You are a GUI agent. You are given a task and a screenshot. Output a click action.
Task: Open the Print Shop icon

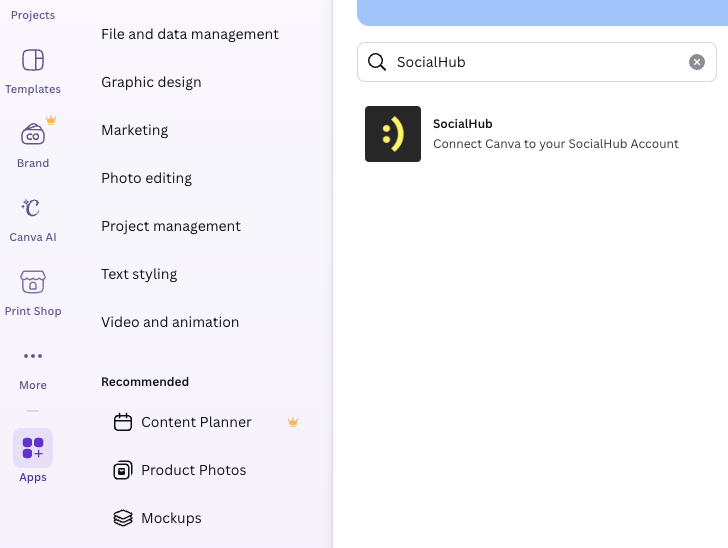pos(33,283)
